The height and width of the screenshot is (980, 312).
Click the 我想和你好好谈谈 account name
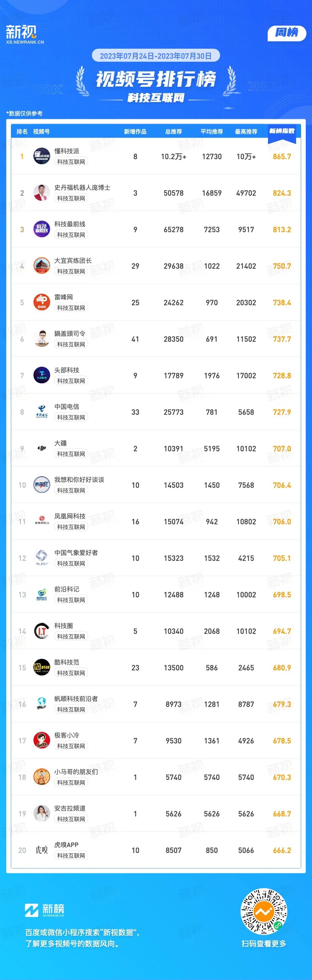click(79, 480)
